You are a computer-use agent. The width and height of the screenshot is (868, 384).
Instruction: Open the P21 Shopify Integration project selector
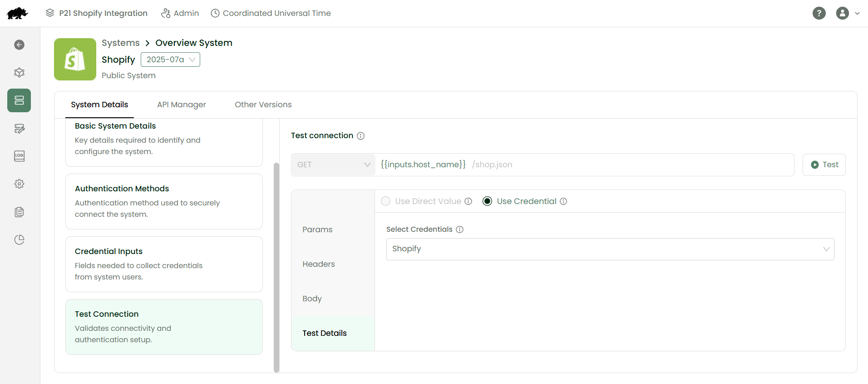click(96, 13)
